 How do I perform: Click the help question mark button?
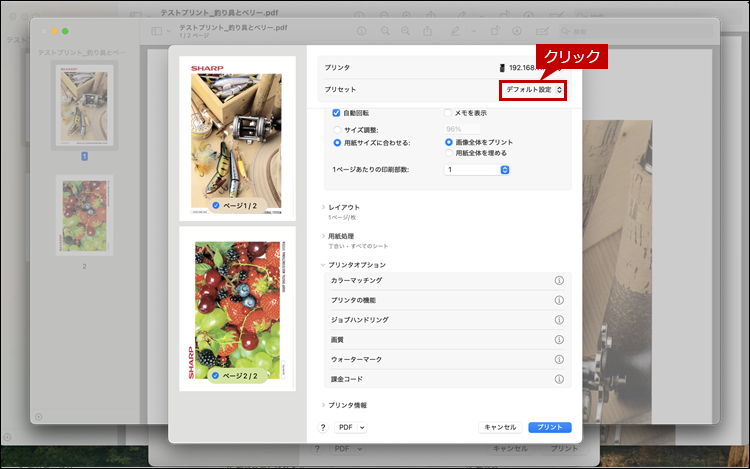(323, 427)
